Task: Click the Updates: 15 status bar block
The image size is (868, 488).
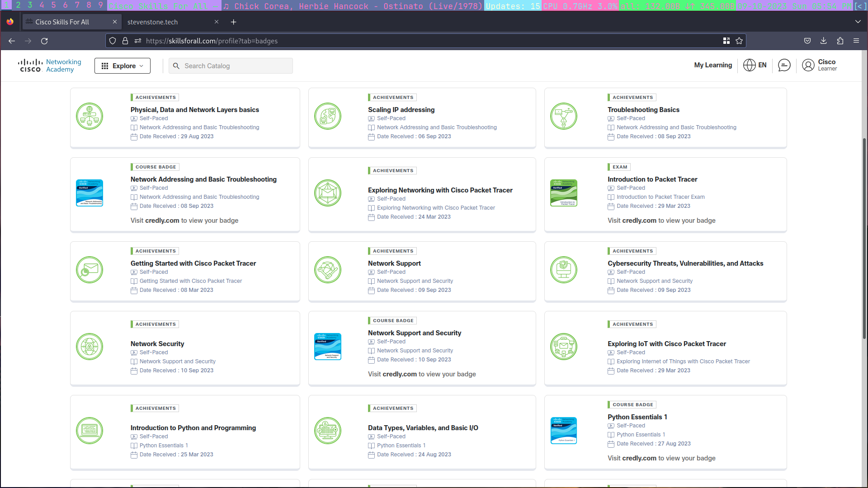Action: pyautogui.click(x=513, y=6)
